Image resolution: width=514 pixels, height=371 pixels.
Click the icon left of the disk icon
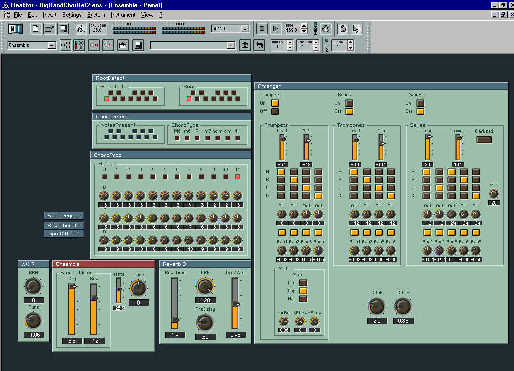point(123,45)
